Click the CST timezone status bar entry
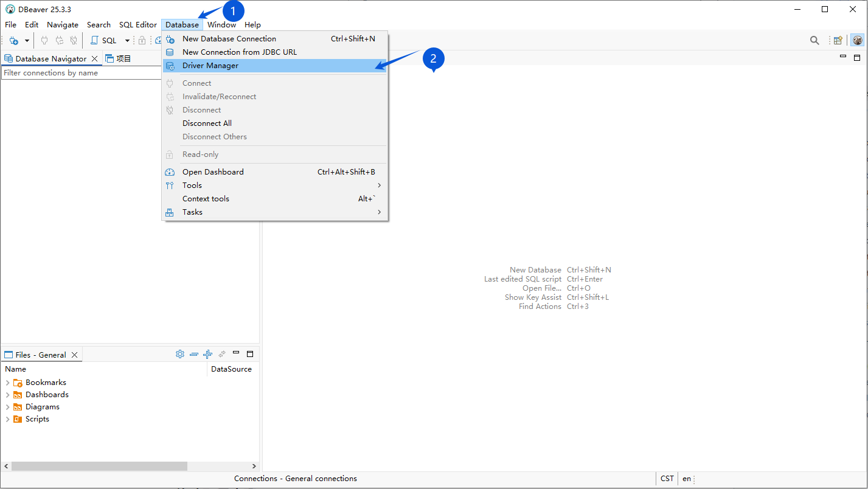868x489 pixels. [x=667, y=479]
